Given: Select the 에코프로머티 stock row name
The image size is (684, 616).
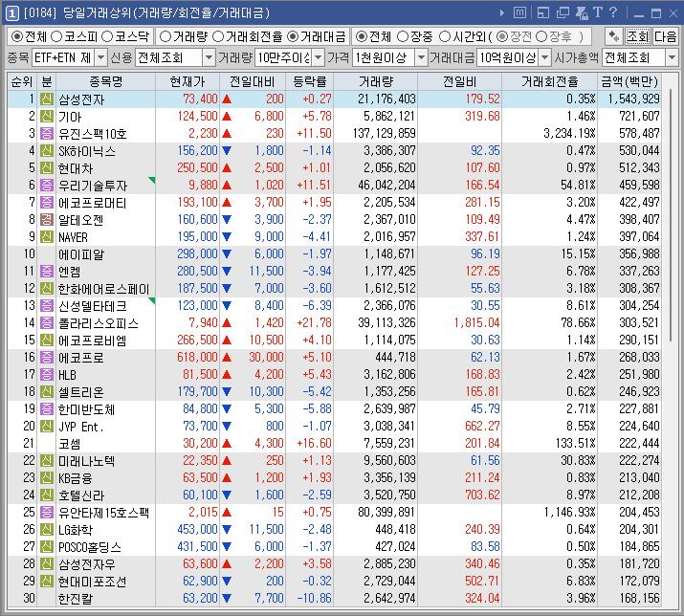Looking at the screenshot, I should pyautogui.click(x=92, y=203).
